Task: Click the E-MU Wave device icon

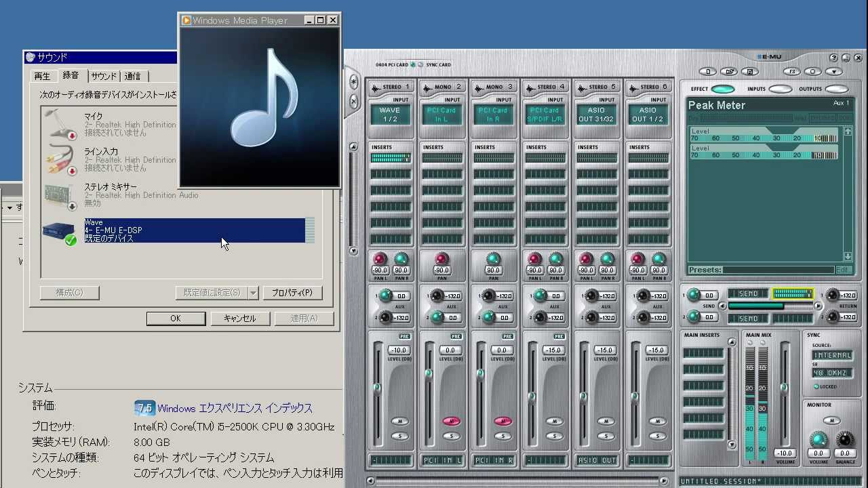Action: [59, 232]
